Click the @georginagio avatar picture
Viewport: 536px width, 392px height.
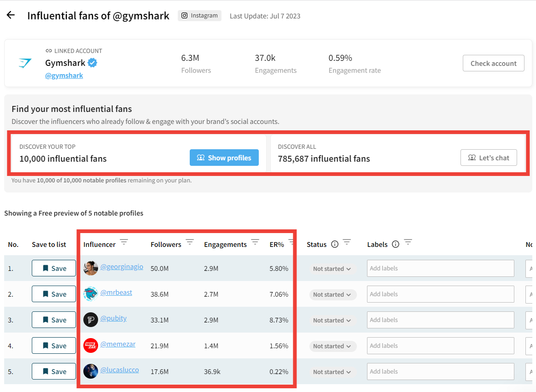[91, 268]
